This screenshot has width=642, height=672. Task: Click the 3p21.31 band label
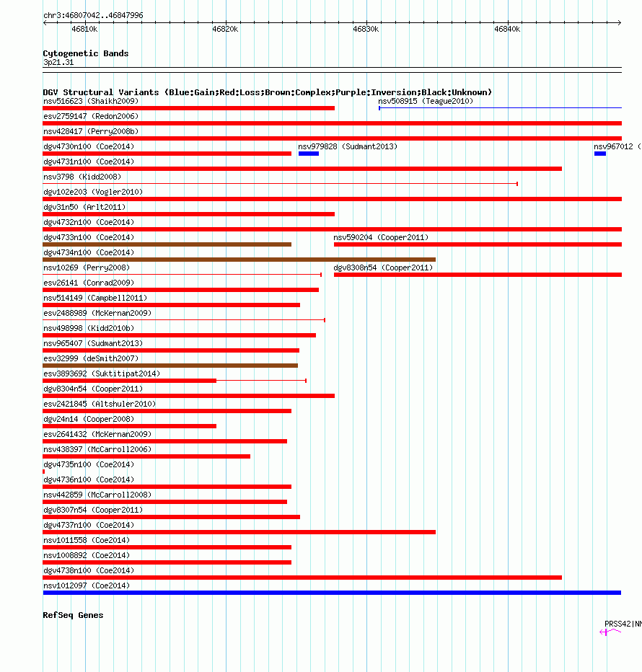pyautogui.click(x=58, y=62)
